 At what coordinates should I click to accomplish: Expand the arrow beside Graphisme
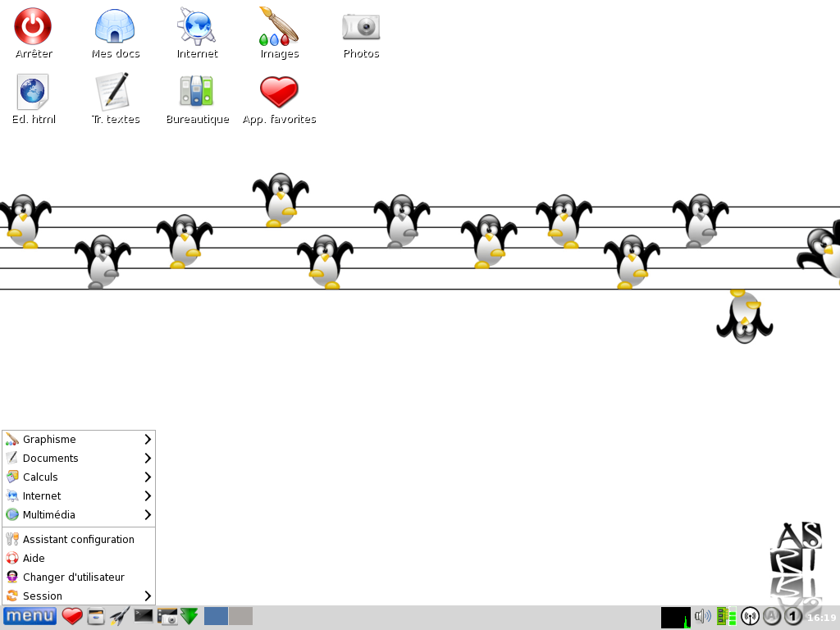pyautogui.click(x=148, y=440)
